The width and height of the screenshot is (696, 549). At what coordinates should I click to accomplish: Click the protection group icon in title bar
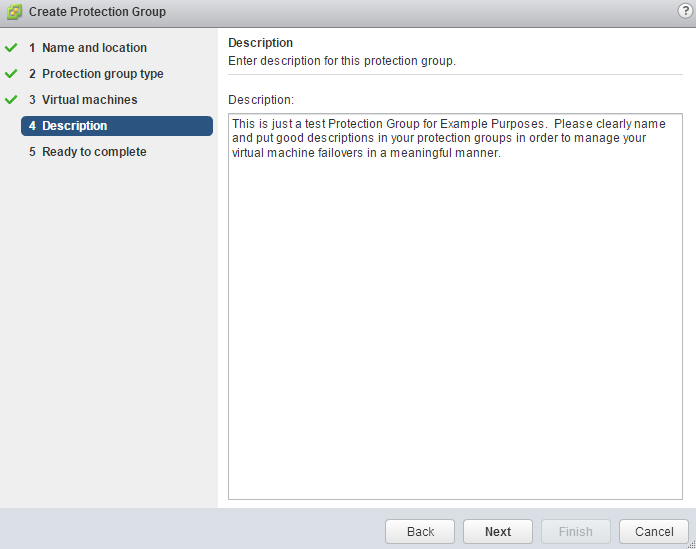pyautogui.click(x=14, y=12)
